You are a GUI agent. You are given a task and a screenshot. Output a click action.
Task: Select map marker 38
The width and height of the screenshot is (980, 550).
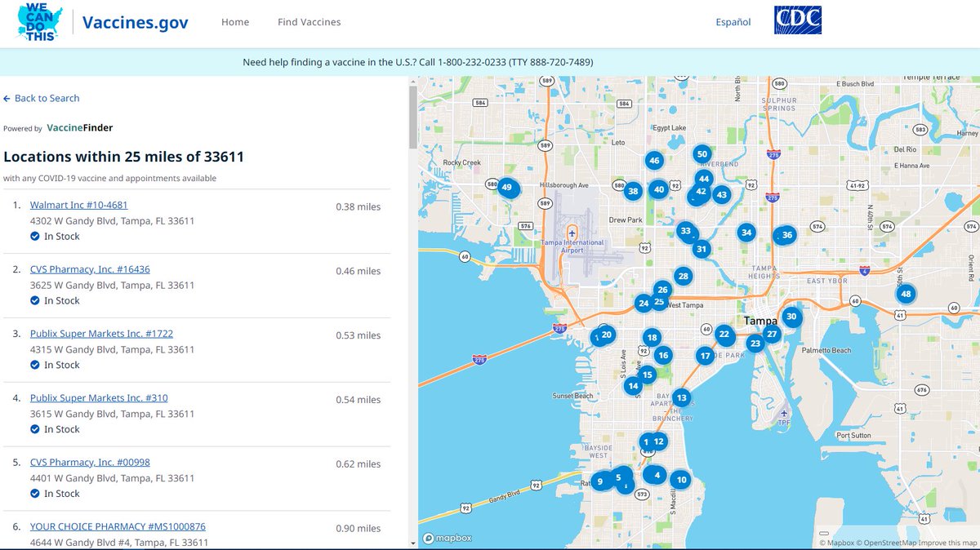click(633, 192)
